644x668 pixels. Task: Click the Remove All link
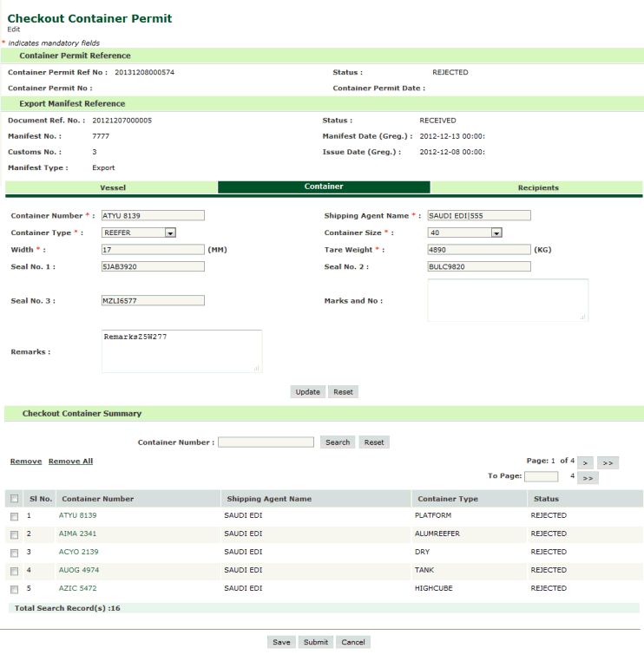tap(70, 462)
